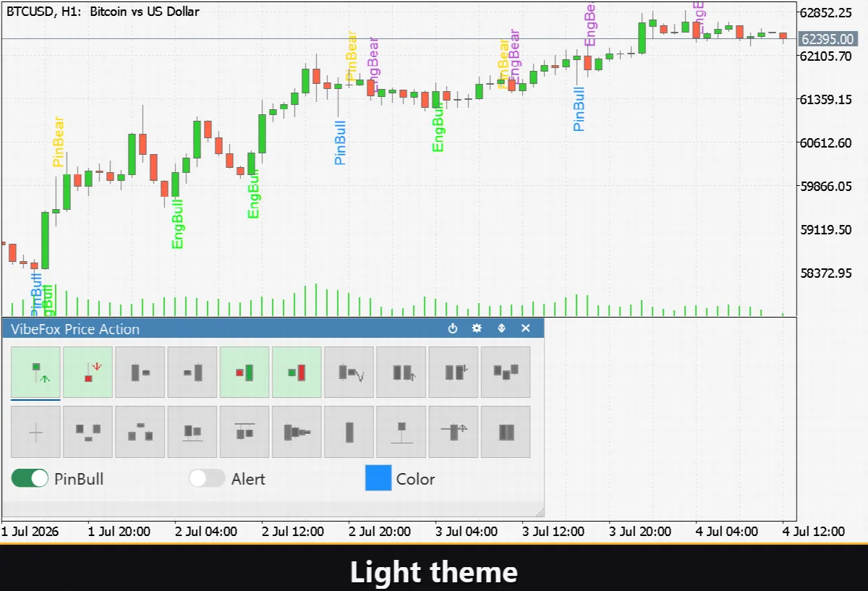This screenshot has height=591, width=868.
Task: Click the '4 Jul 04:00' time axis label
Action: [x=727, y=532]
